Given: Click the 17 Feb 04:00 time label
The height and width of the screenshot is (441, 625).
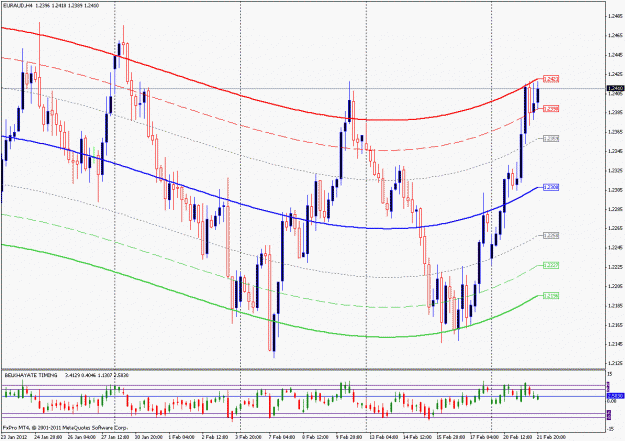Looking at the screenshot, I should pyautogui.click(x=483, y=437).
